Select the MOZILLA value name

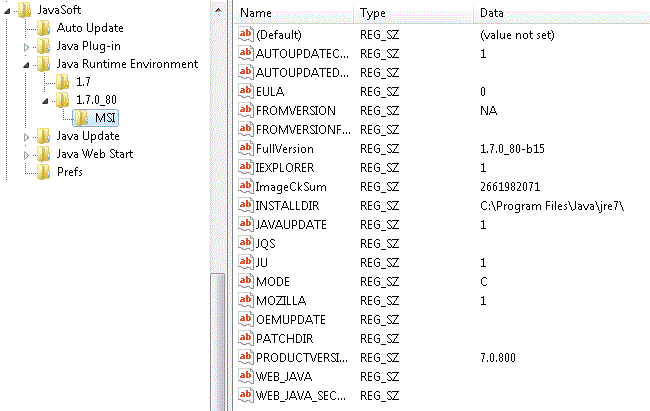pyautogui.click(x=281, y=301)
